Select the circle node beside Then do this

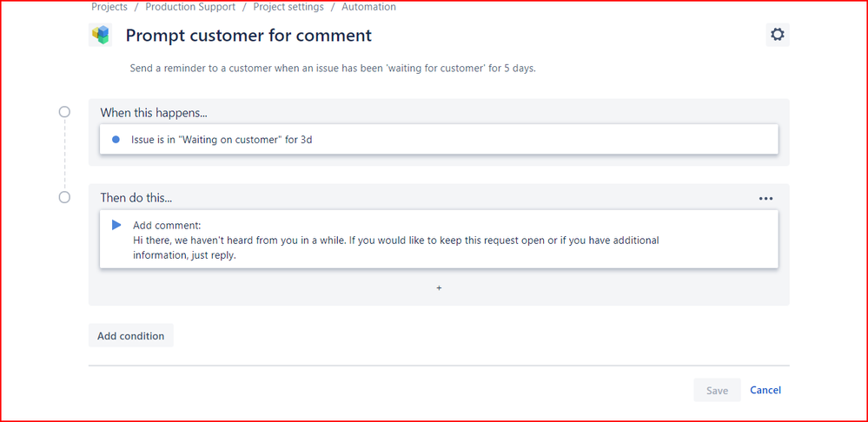[65, 197]
